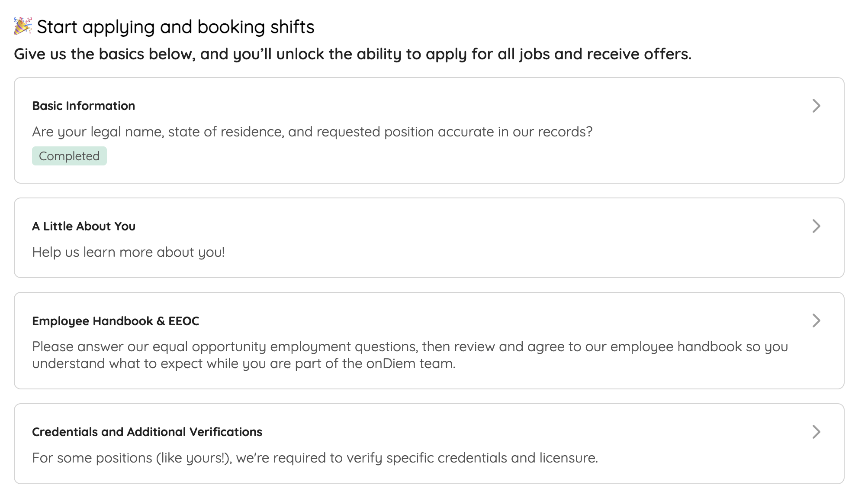Screen dimensions: 868x492
Task: Expand the Basic Information chevron arrow
Action: 816,106
